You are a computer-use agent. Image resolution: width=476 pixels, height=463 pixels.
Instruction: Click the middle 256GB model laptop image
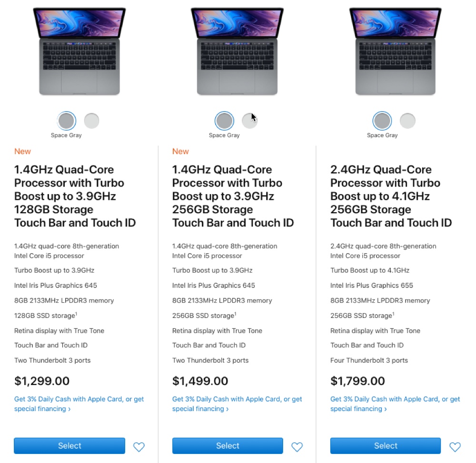[237, 51]
